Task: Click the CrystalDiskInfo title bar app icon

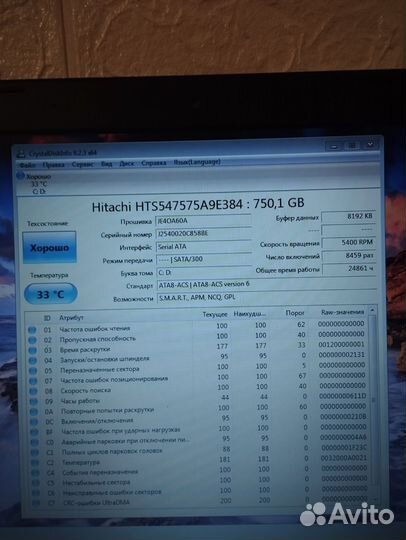Action: (x=22, y=154)
